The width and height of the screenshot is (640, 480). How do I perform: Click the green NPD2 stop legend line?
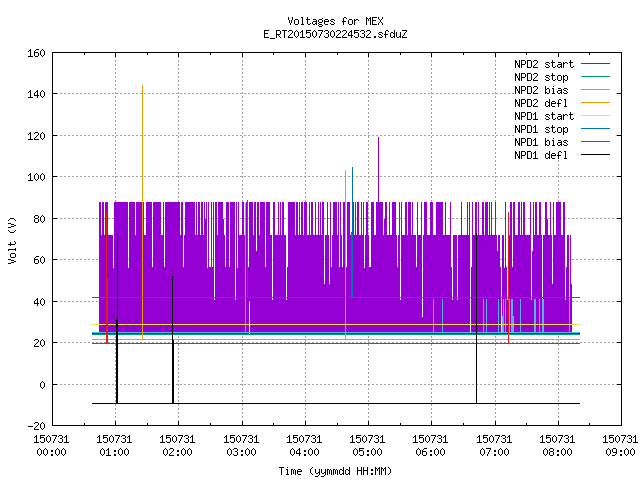(x=596, y=76)
